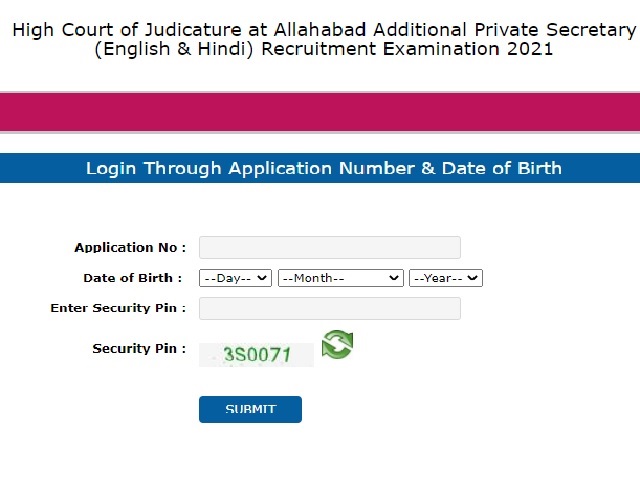Viewport: 640px width, 480px height.
Task: Click the arrow on the Year selector
Action: (474, 278)
